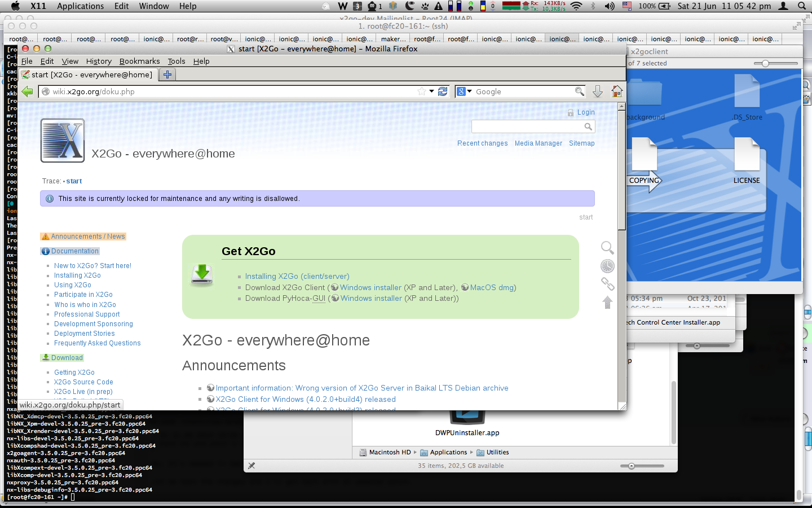Open a new tab with plus button
Screen dimensions: 812x508
[x=167, y=75]
